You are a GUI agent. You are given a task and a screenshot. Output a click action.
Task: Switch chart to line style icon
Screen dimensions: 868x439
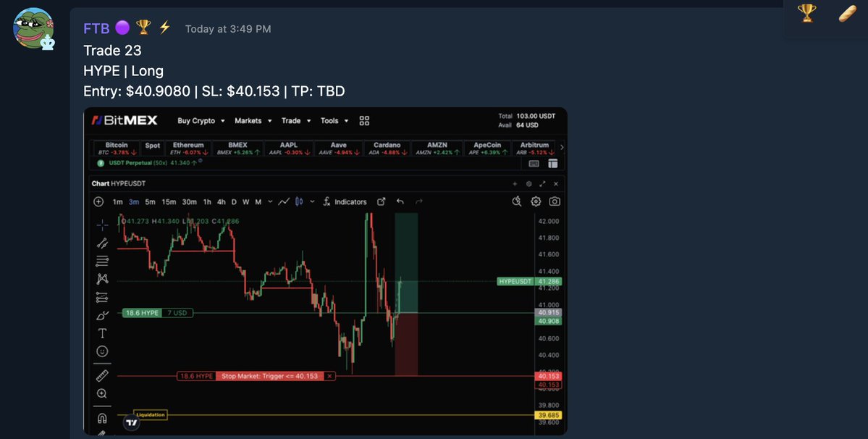[x=284, y=202]
